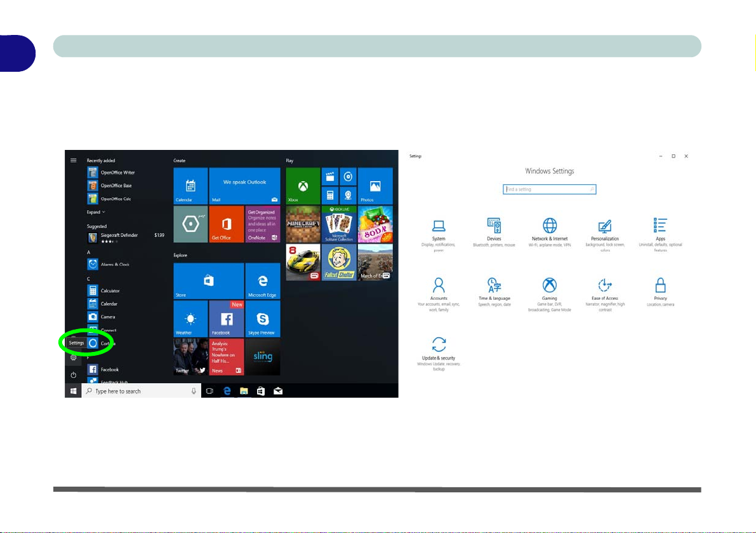Open the Candy Crush Soda tile
This screenshot has width=756, height=533.
point(375,224)
